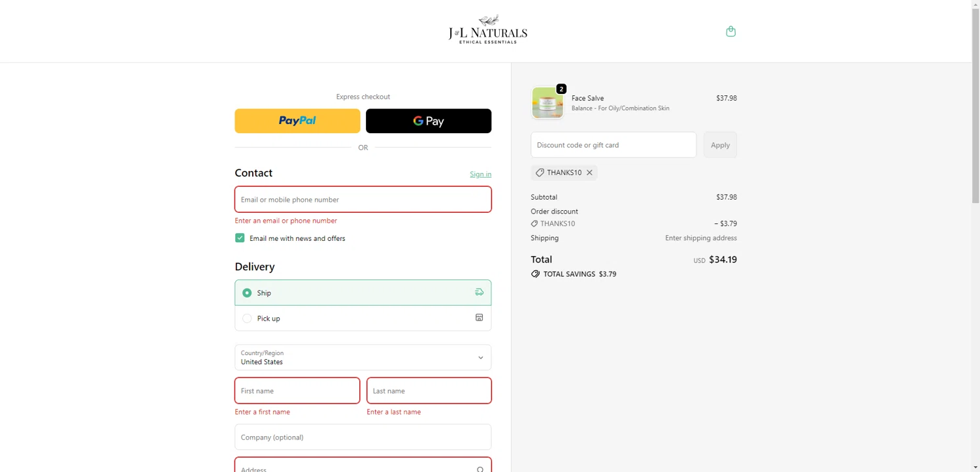The image size is (980, 472).
Task: Click the Delivery heading
Action: point(255,266)
